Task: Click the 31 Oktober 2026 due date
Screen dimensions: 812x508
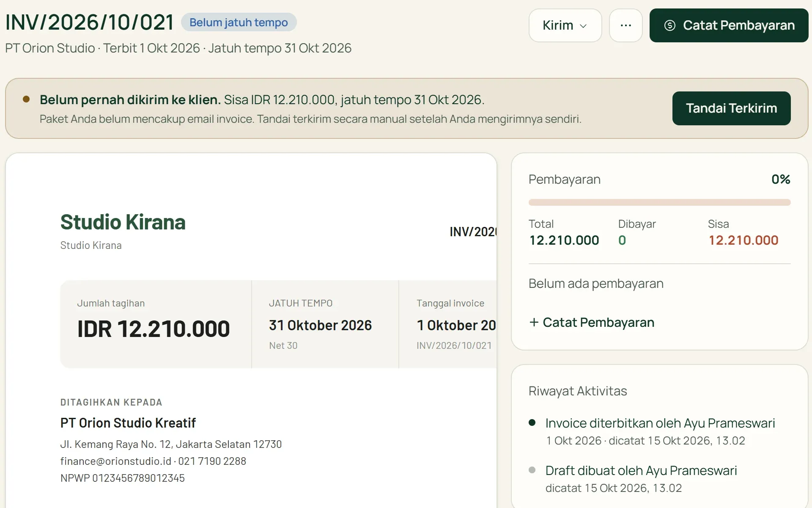Action: click(x=320, y=325)
